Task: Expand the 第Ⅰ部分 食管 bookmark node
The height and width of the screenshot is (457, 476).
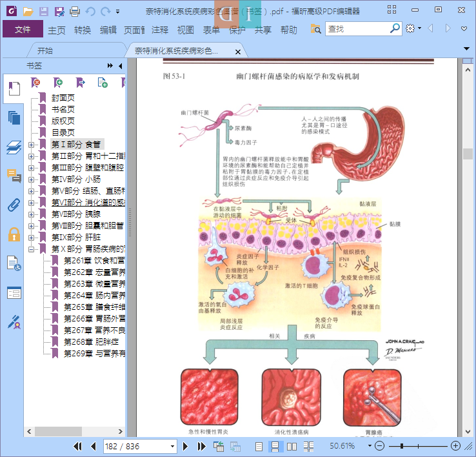Action: coord(31,145)
